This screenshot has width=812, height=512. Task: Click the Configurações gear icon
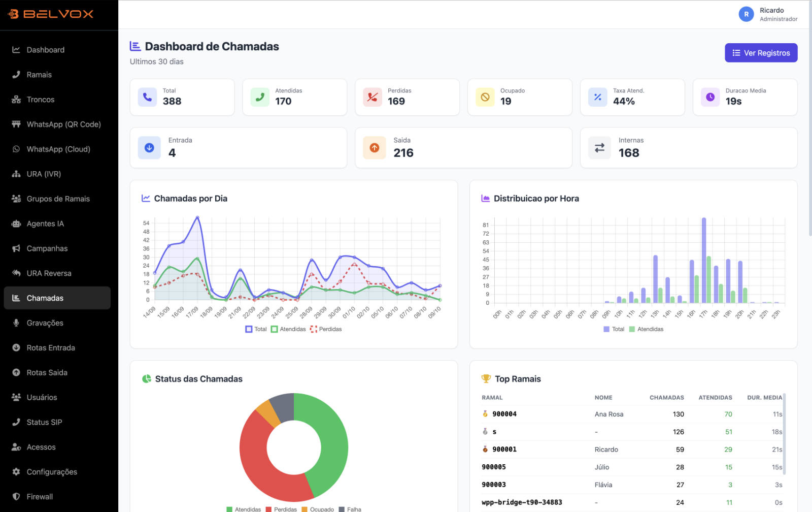[16, 472]
